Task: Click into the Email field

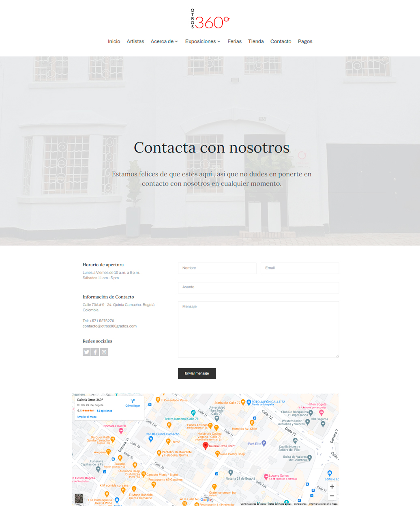Action: [x=300, y=268]
